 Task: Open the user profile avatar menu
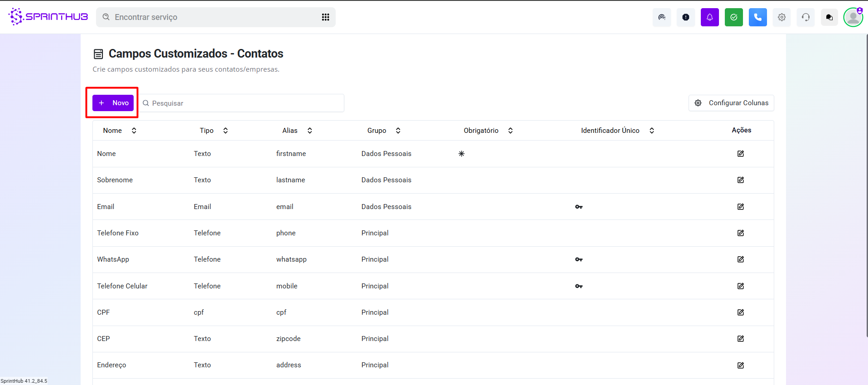[x=853, y=17]
